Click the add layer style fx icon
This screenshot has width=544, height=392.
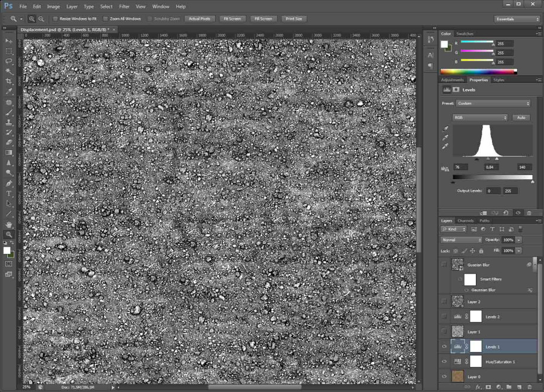478,387
